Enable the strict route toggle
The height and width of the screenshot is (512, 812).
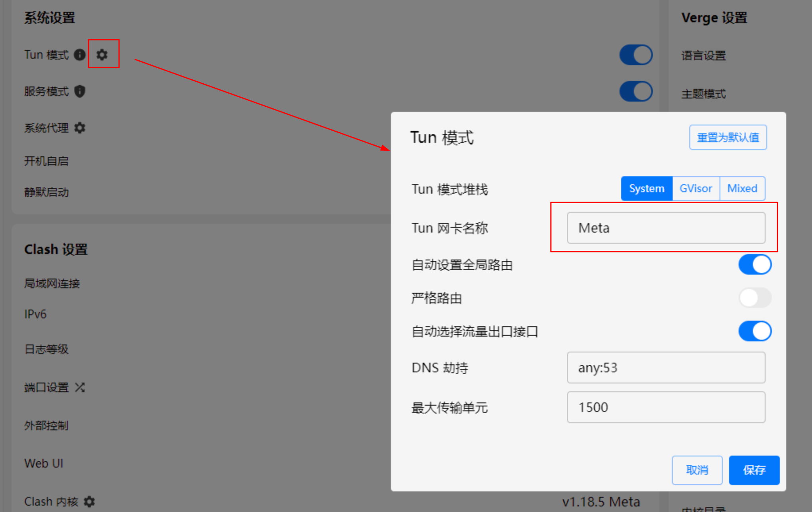[754, 298]
